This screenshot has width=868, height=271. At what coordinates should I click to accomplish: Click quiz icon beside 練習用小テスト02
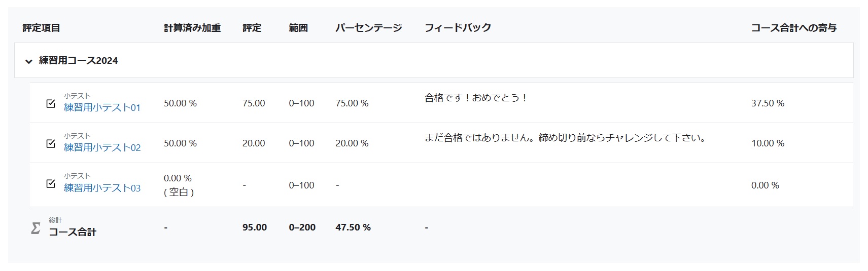tap(51, 143)
